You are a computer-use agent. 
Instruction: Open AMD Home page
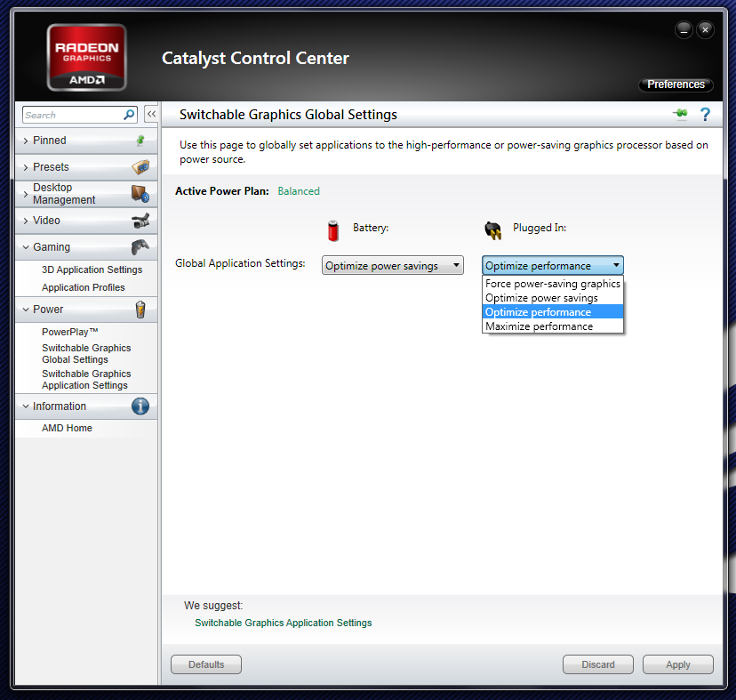click(x=67, y=428)
